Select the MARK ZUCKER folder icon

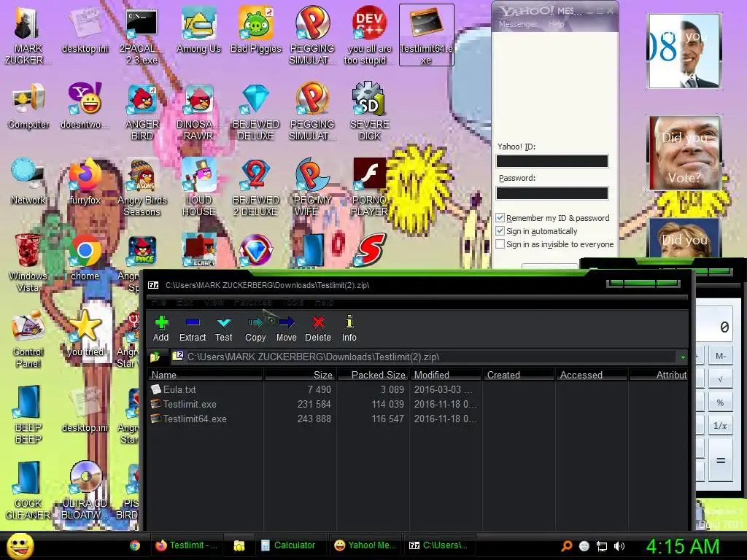point(28,36)
